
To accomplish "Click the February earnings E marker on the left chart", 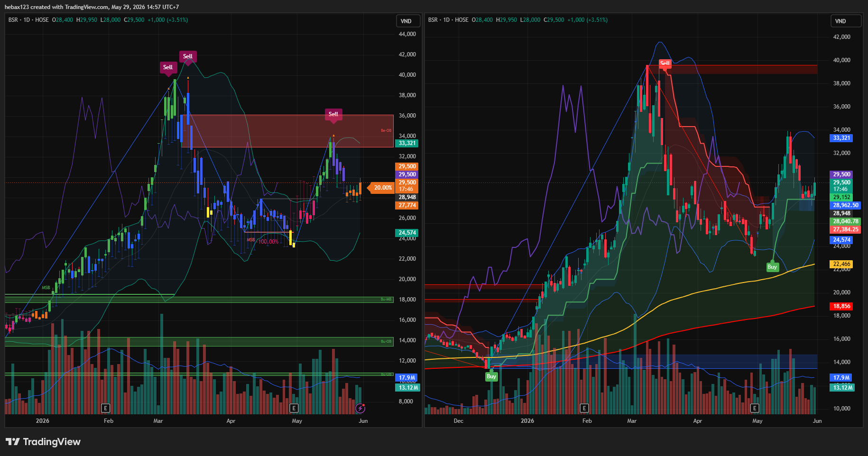I will (x=105, y=408).
